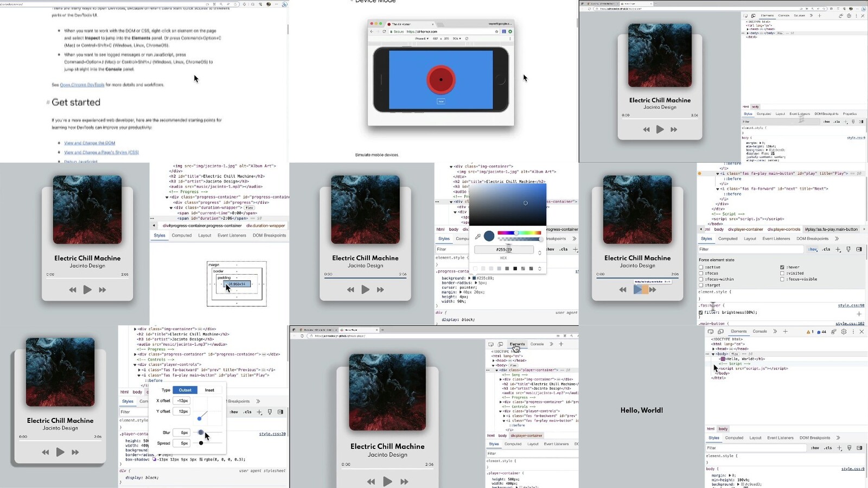Adjust the hue slider in the color picker

tap(519, 233)
